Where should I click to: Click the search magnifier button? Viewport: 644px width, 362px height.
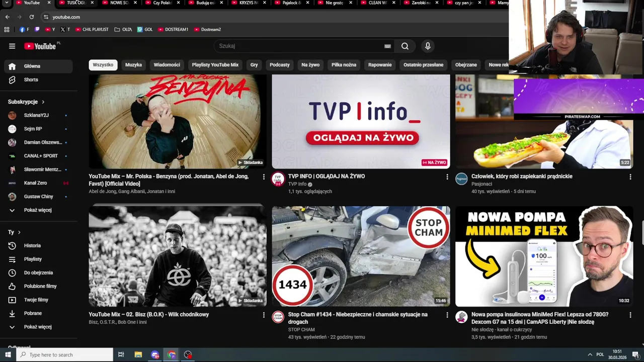coord(405,46)
